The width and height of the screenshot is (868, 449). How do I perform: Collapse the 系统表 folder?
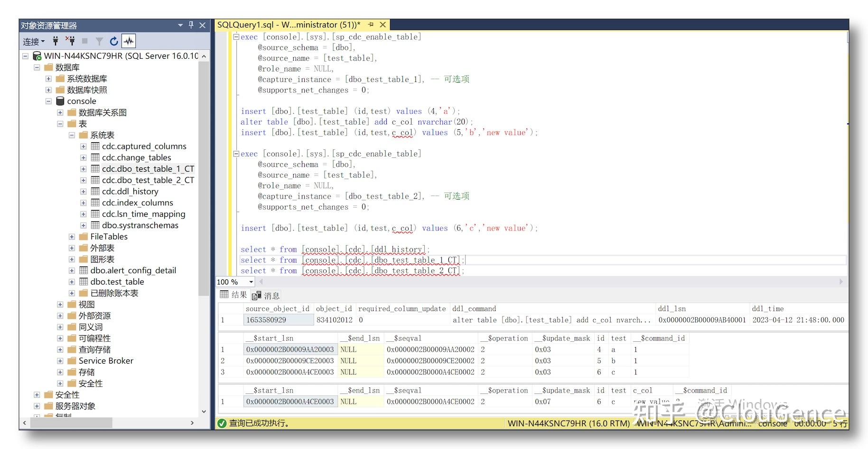pyautogui.click(x=72, y=135)
